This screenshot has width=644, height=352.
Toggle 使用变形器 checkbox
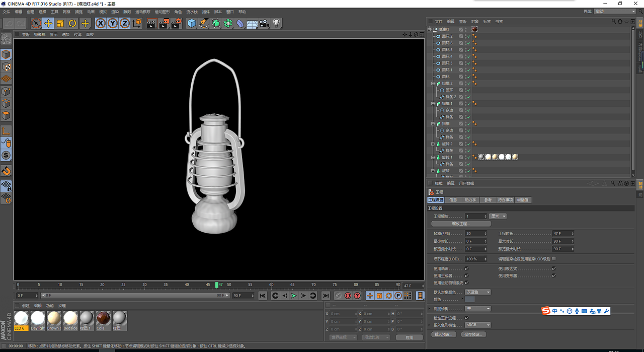tap(554, 275)
